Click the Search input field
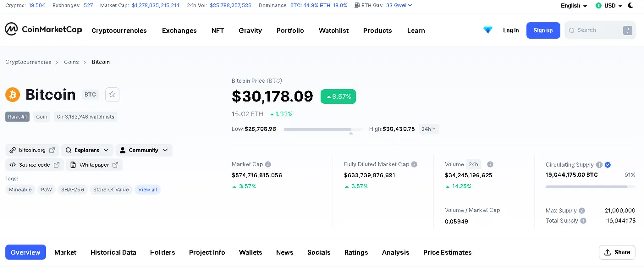Viewport: 644px width, 270px height. (x=600, y=30)
